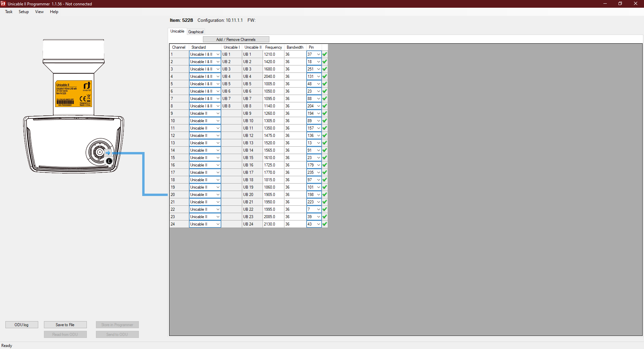Open the Setup menu
Image resolution: width=644 pixels, height=349 pixels.
[23, 12]
